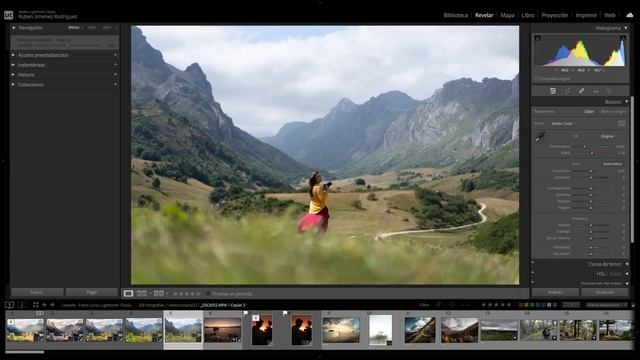Choose Blanco y negro treatment option
The image size is (640, 360).
[613, 111]
